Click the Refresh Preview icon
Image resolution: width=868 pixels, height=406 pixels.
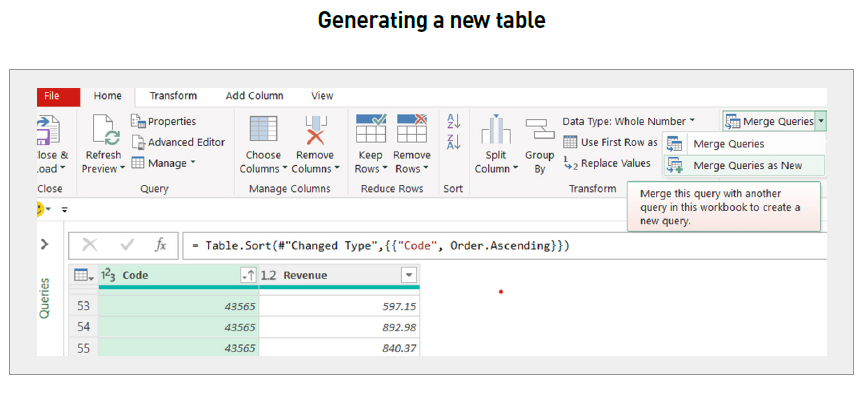pyautogui.click(x=106, y=130)
